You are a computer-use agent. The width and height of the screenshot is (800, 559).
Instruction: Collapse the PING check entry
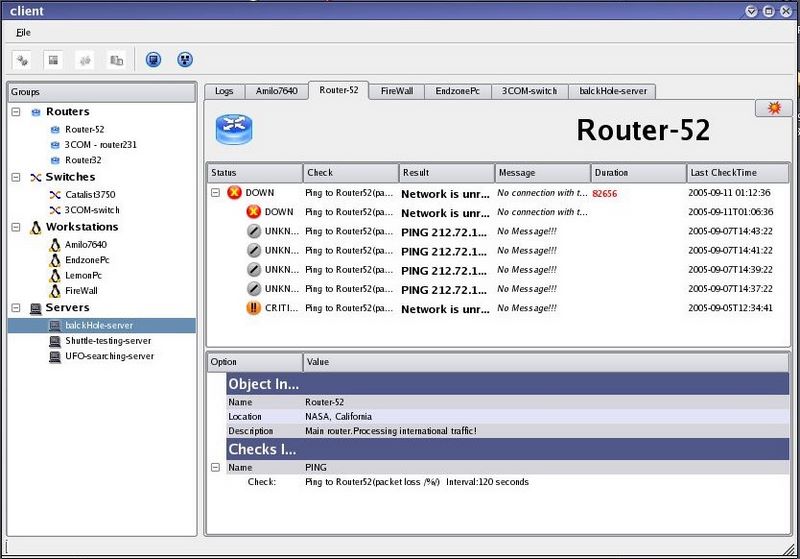216,467
